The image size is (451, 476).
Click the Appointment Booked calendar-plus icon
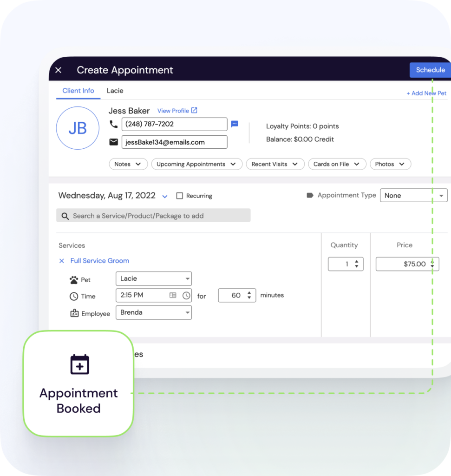pos(79,365)
